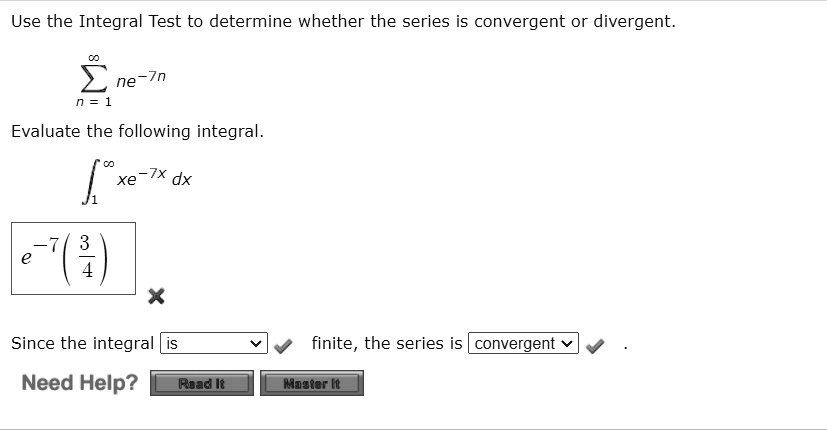The height and width of the screenshot is (430, 827).
Task: Click the summation series formula
Action: point(121,79)
